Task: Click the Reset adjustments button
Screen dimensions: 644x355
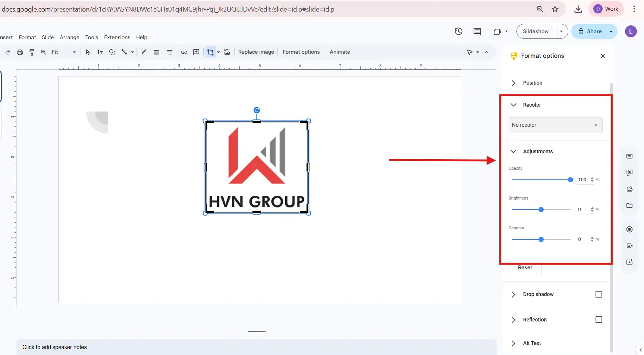Action: tap(525, 267)
